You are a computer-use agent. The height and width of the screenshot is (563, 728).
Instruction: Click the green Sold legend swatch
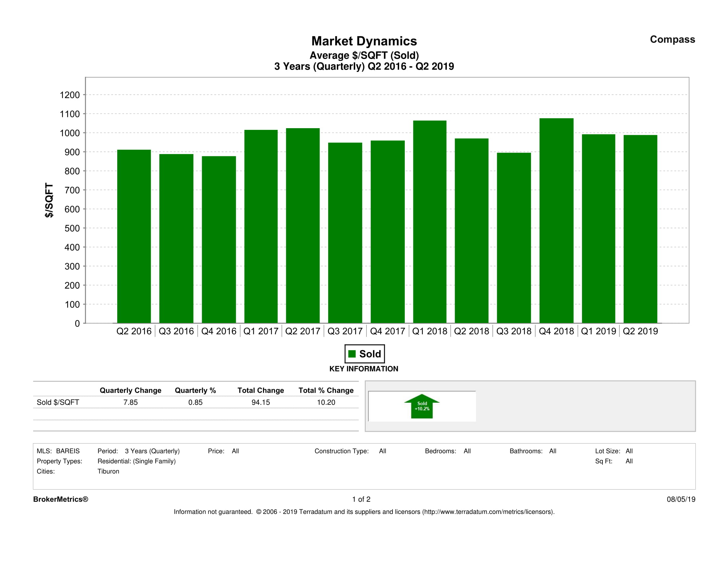coord(352,354)
